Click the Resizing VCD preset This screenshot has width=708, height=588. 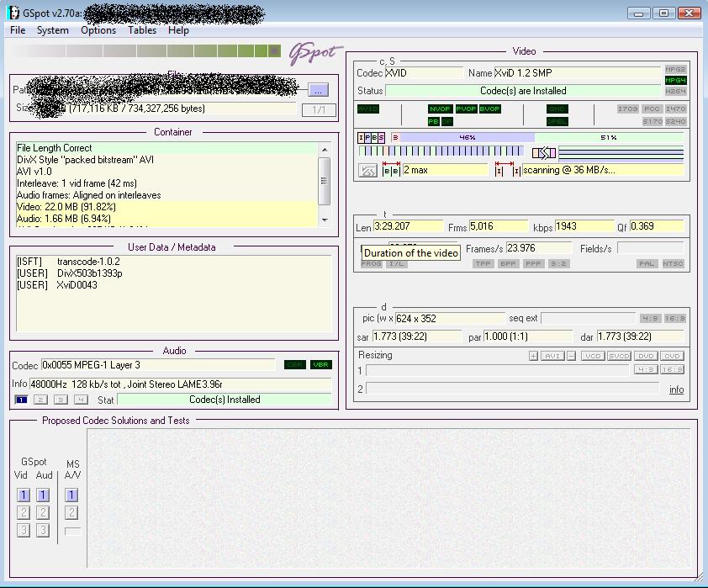pos(593,357)
